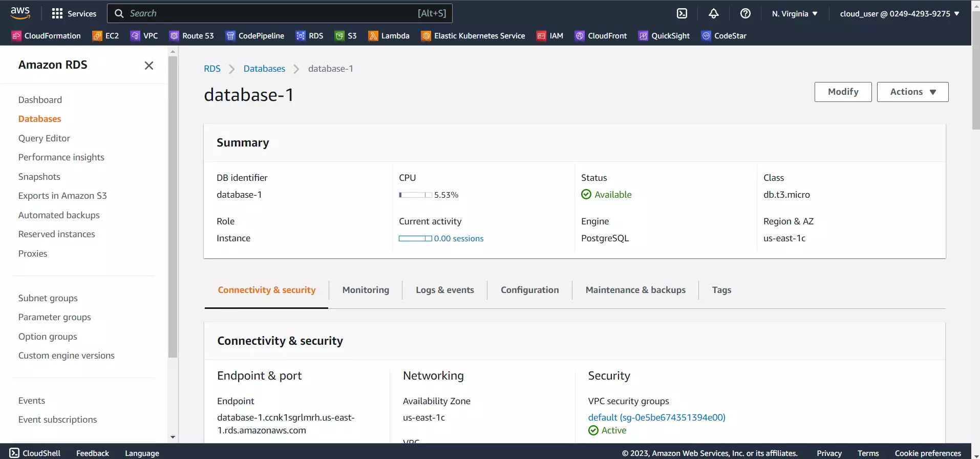Image resolution: width=980 pixels, height=459 pixels.
Task: Open the cloud_user account dropdown
Action: point(900,14)
